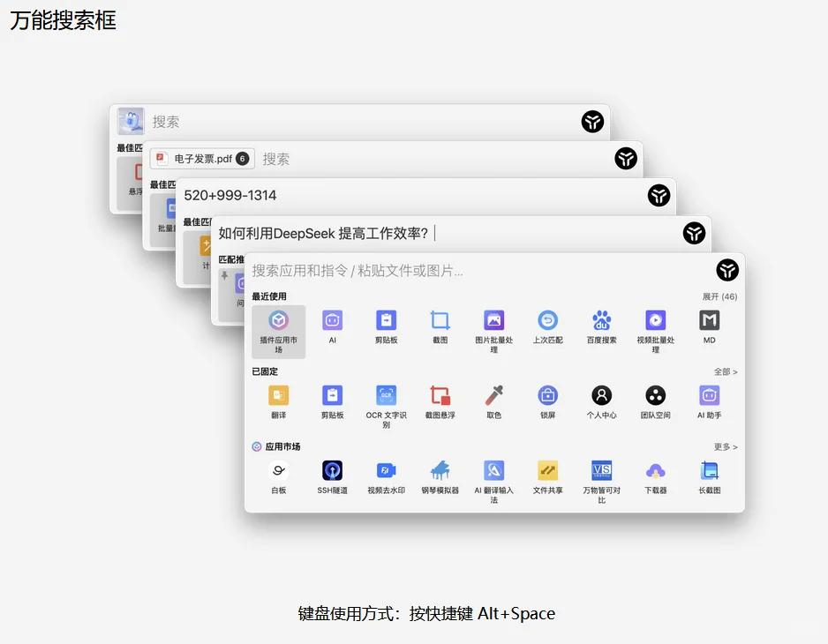Expand recent items via 展开 (46)
The width and height of the screenshot is (828, 644).
point(719,296)
